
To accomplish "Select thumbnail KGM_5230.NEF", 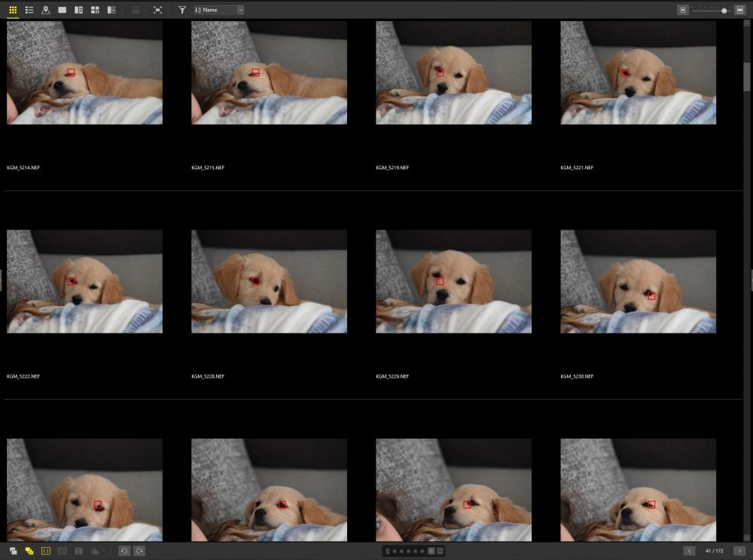I will [639, 282].
